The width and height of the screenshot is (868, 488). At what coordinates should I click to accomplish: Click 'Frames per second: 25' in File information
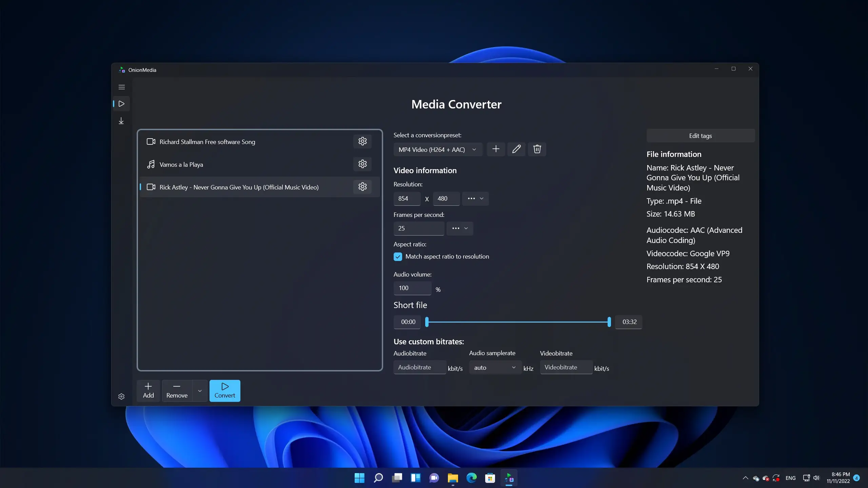tap(684, 280)
